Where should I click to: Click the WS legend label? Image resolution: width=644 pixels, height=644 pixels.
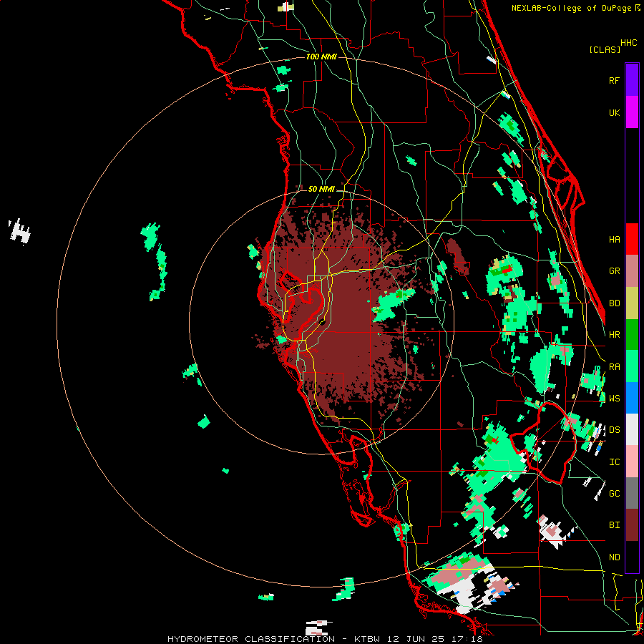pos(614,399)
